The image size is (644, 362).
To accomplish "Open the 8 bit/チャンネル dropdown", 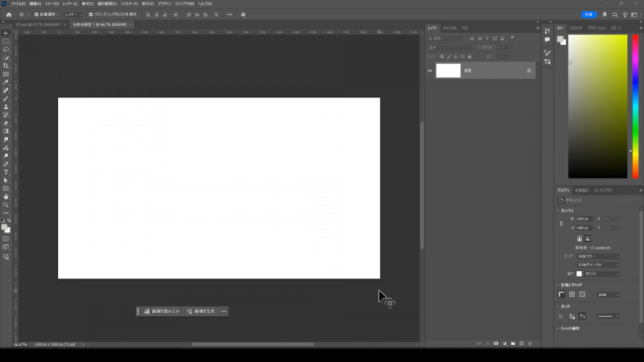I will (598, 265).
